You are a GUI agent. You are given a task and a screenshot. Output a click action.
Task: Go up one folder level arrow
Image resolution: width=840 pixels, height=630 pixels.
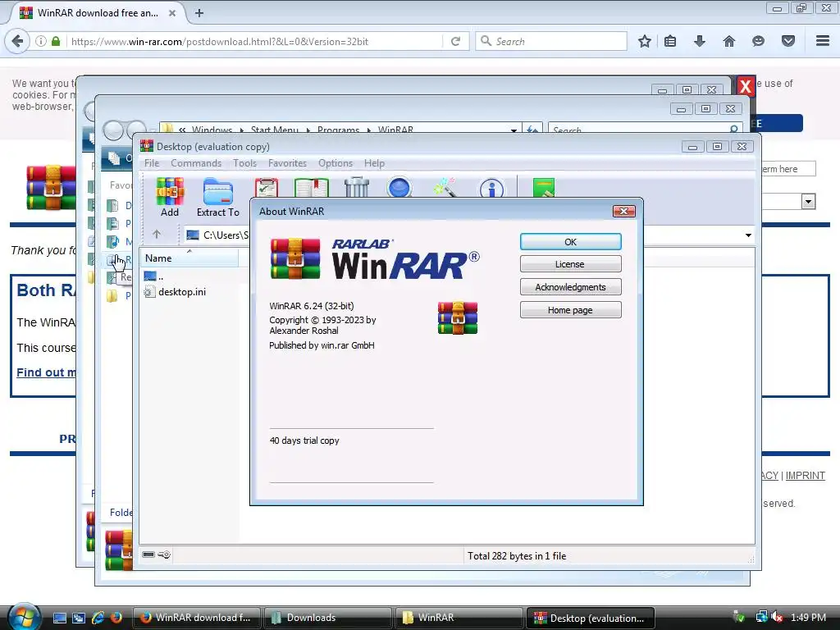tap(157, 234)
